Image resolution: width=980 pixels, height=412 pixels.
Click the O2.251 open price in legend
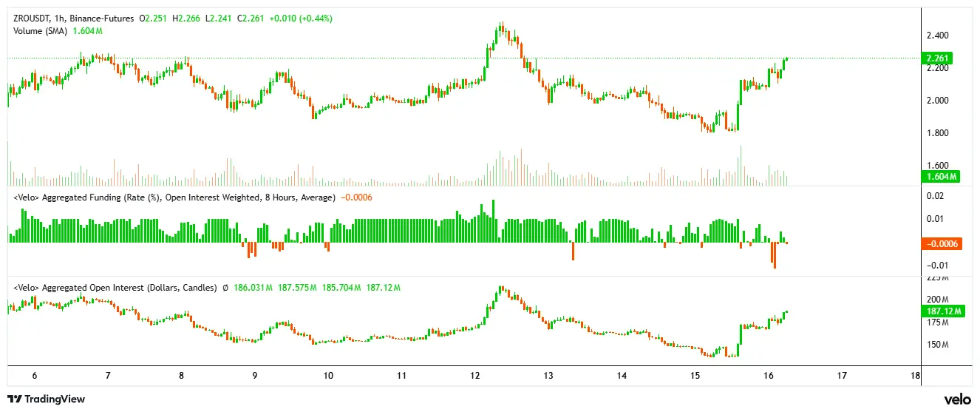152,18
